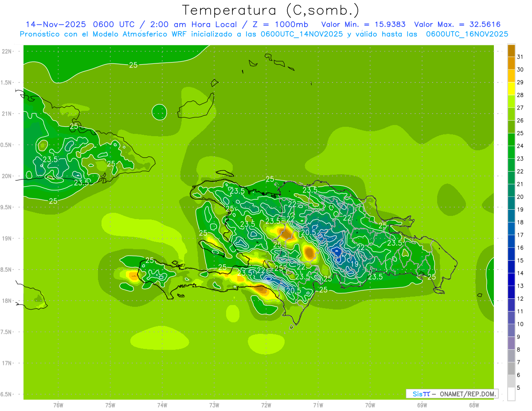Screen dimensions: 532x411
Task: Click the '21' color scale label
Action: click(520, 184)
